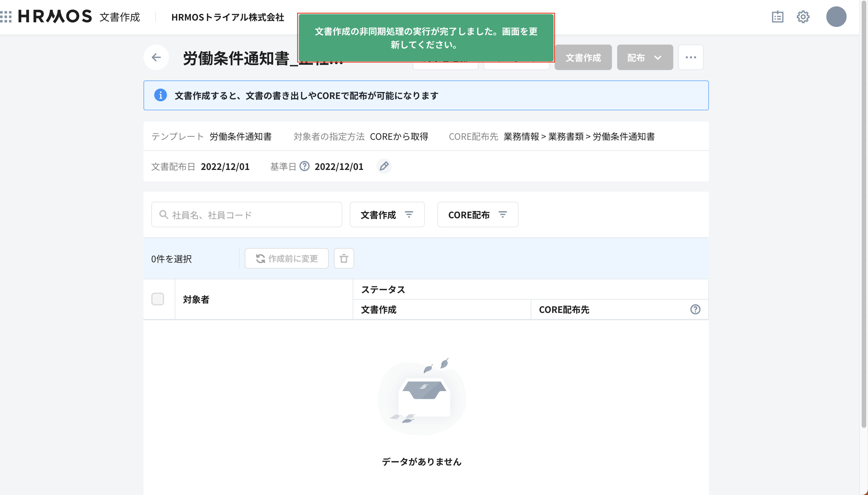Open the '...' more options menu

pyautogui.click(x=691, y=57)
